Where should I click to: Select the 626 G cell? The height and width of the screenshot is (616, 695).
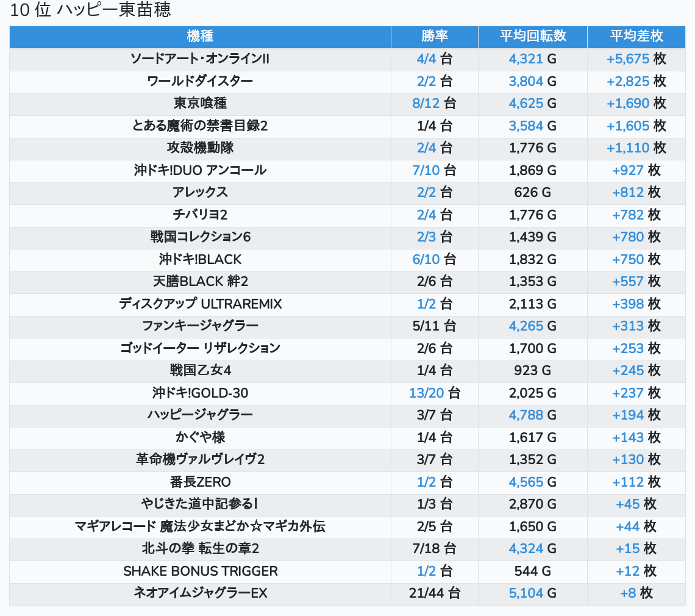(x=533, y=193)
